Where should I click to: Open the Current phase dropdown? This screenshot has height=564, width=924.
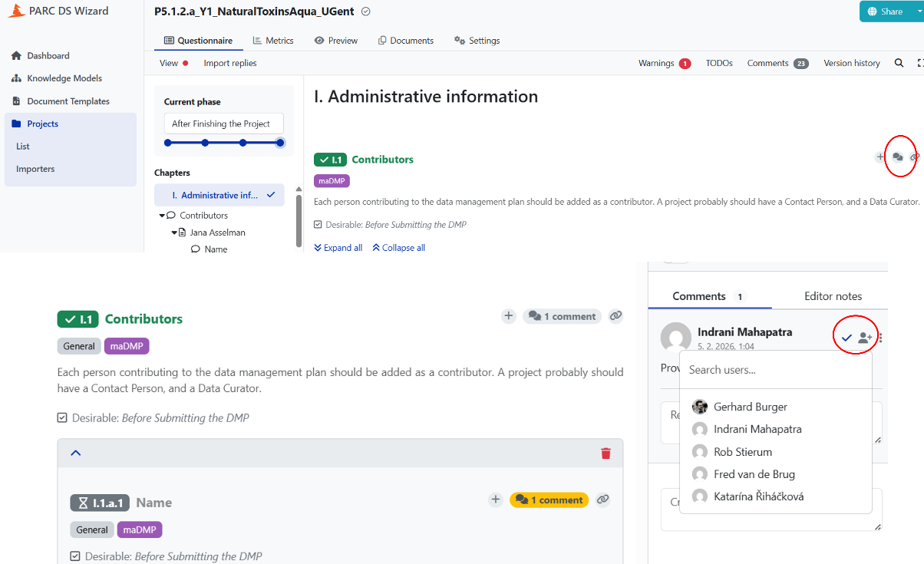coord(223,124)
